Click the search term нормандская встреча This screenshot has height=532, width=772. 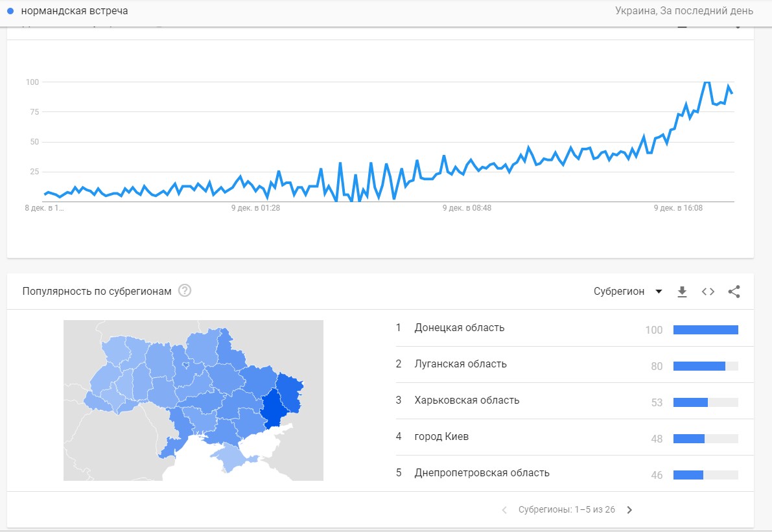click(x=75, y=11)
